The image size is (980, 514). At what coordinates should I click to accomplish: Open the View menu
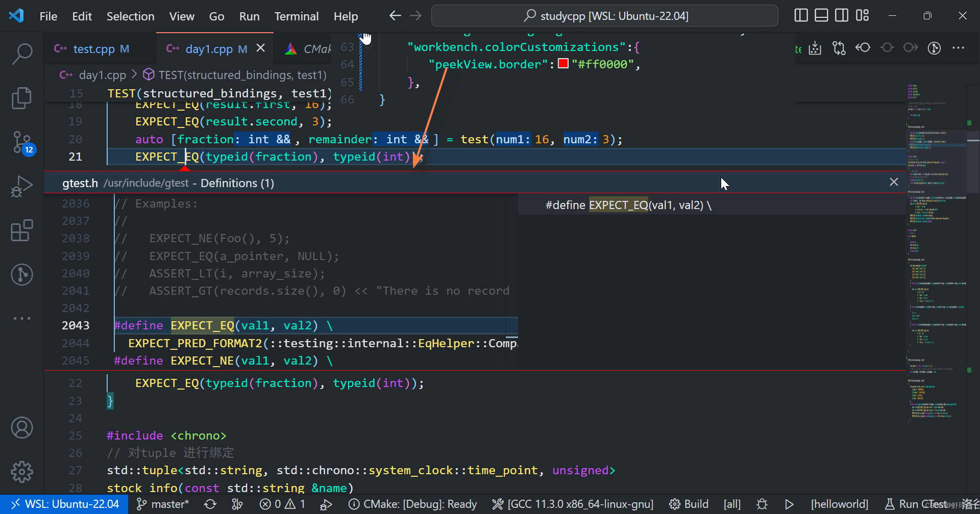tap(182, 16)
